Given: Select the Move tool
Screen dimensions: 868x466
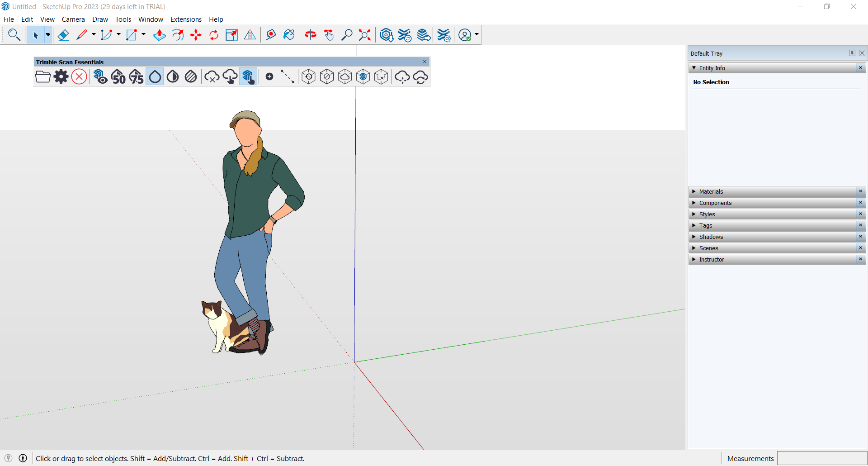Looking at the screenshot, I should point(196,35).
